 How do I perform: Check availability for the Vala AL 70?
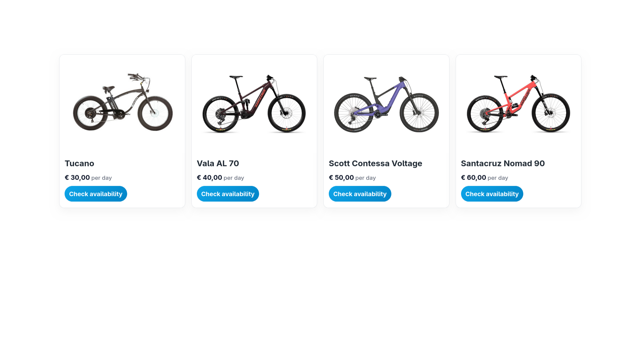(227, 194)
